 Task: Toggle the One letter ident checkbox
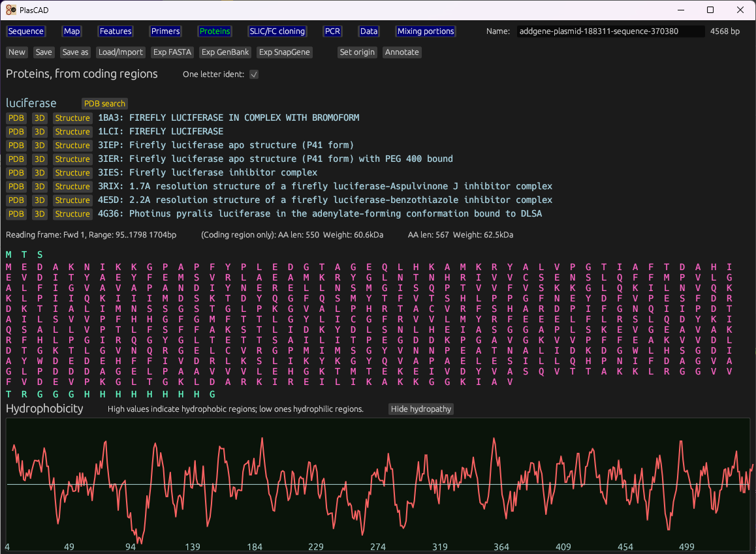254,74
